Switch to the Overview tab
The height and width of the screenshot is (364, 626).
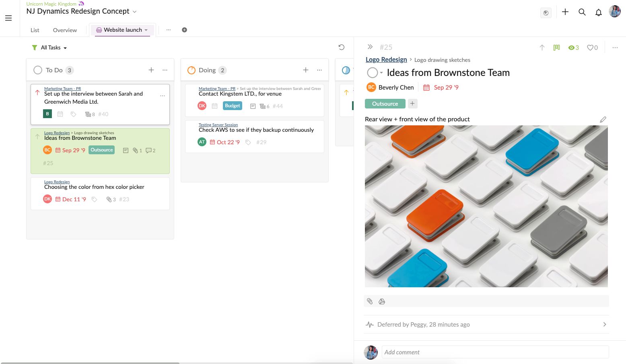(65, 30)
